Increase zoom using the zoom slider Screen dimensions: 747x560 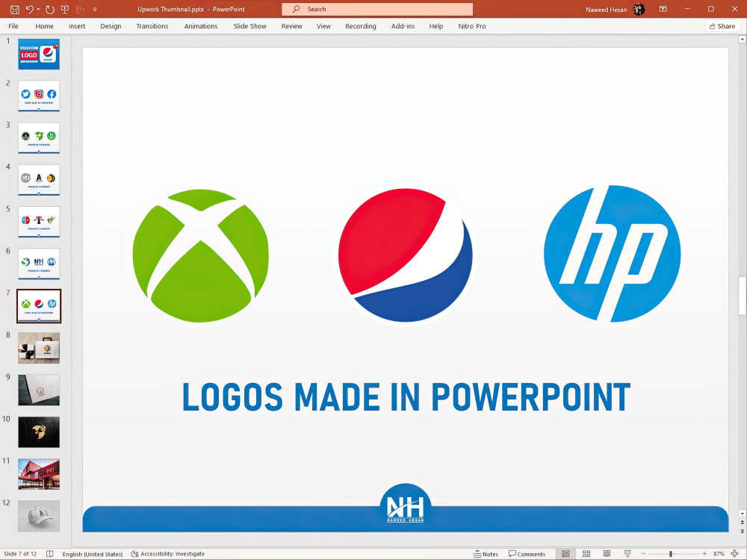coord(704,553)
